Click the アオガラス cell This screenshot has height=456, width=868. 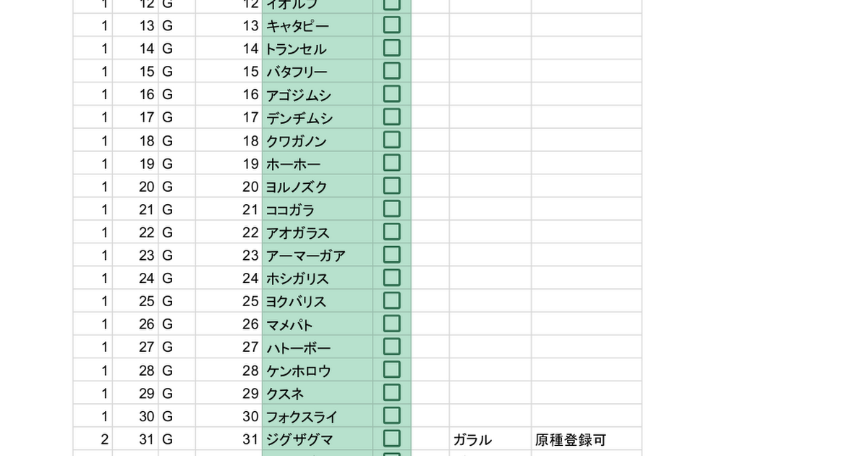[317, 232]
